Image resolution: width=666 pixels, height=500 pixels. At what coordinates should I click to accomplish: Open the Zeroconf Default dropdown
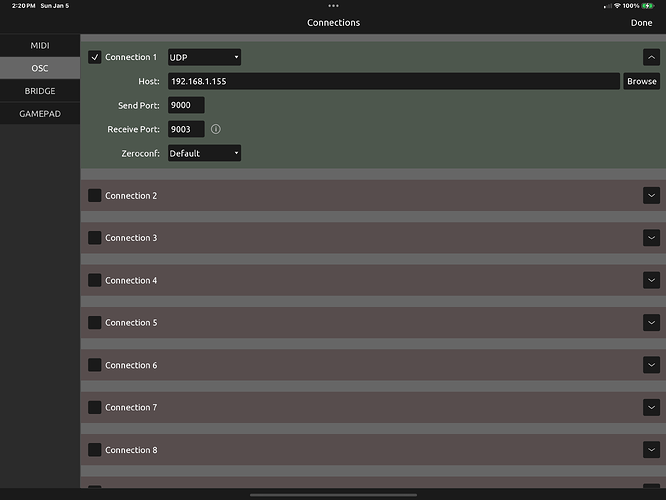(204, 153)
